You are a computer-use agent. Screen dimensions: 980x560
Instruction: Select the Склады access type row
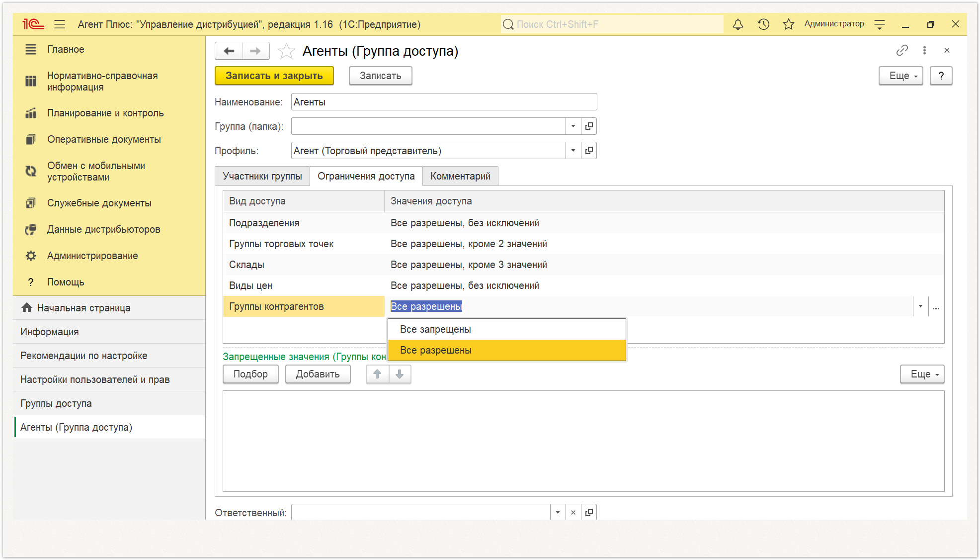click(x=583, y=265)
